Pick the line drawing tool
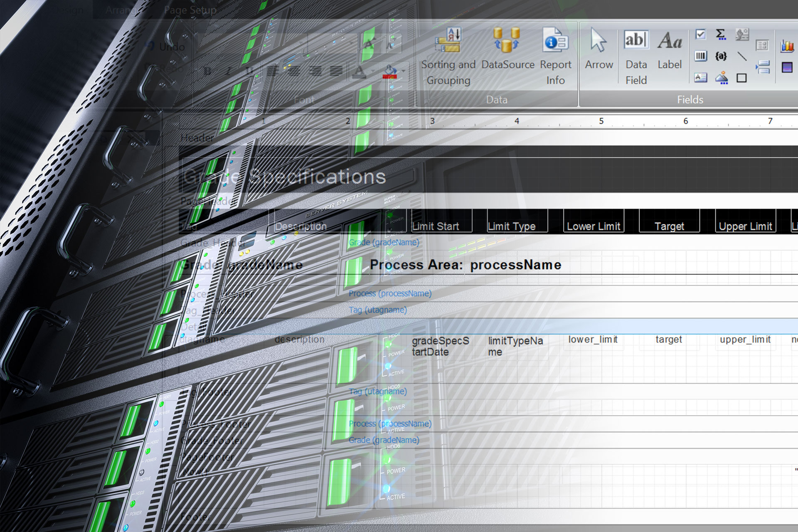The width and height of the screenshot is (798, 532). [x=742, y=56]
